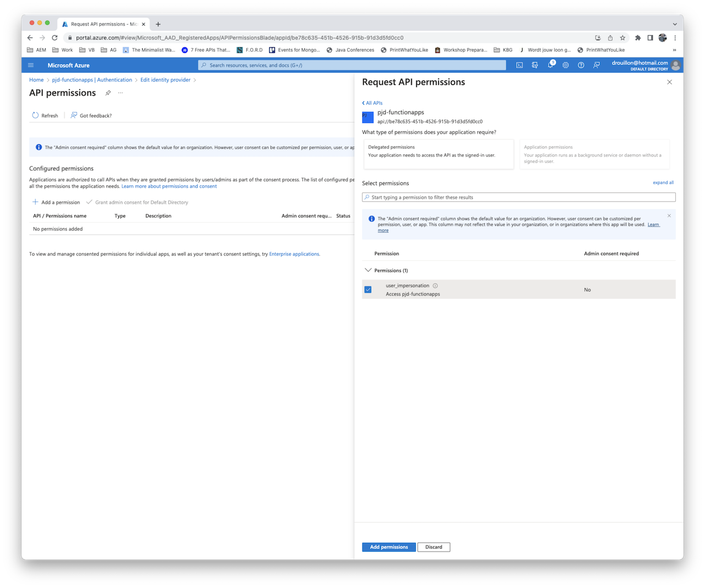Click the browser address bar URL
This screenshot has height=588, width=705.
pos(240,37)
